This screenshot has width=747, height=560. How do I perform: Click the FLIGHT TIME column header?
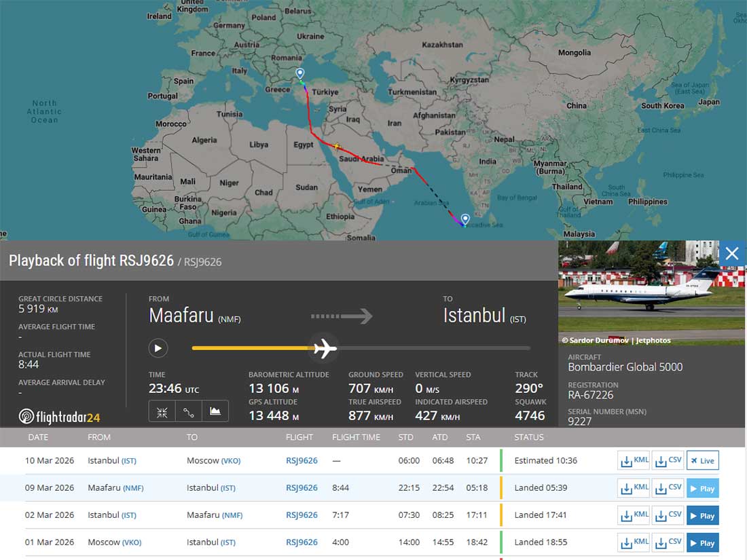(356, 437)
